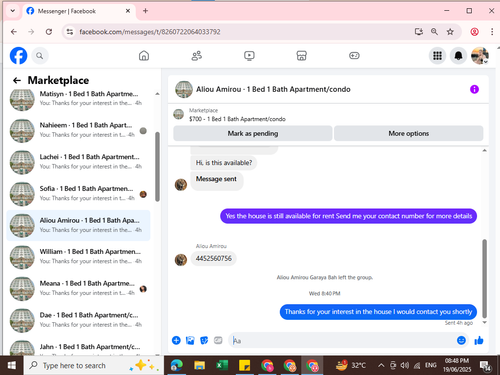Open William conversation in the list

(x=78, y=257)
